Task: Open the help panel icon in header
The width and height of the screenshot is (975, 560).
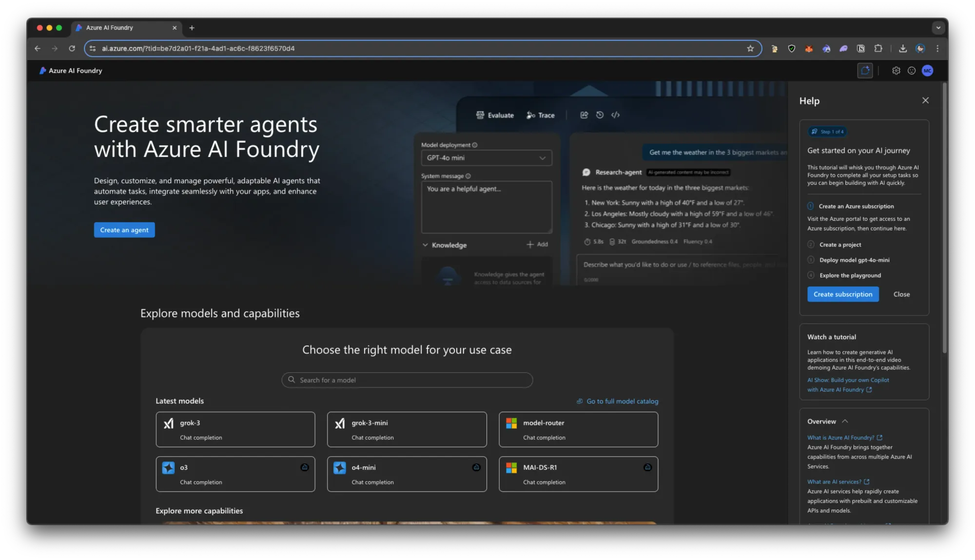Action: 865,71
